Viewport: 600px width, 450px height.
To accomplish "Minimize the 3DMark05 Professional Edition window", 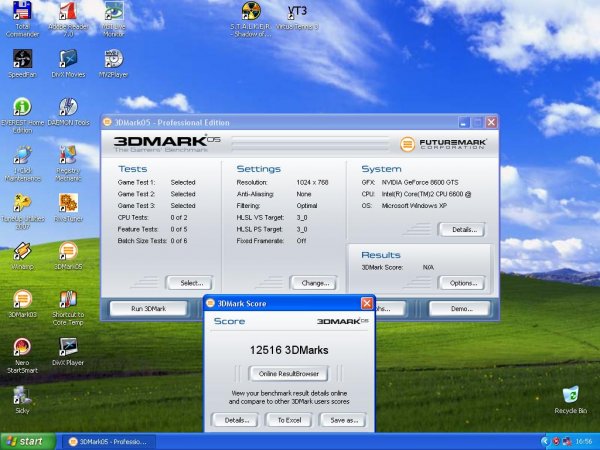I will 464,122.
